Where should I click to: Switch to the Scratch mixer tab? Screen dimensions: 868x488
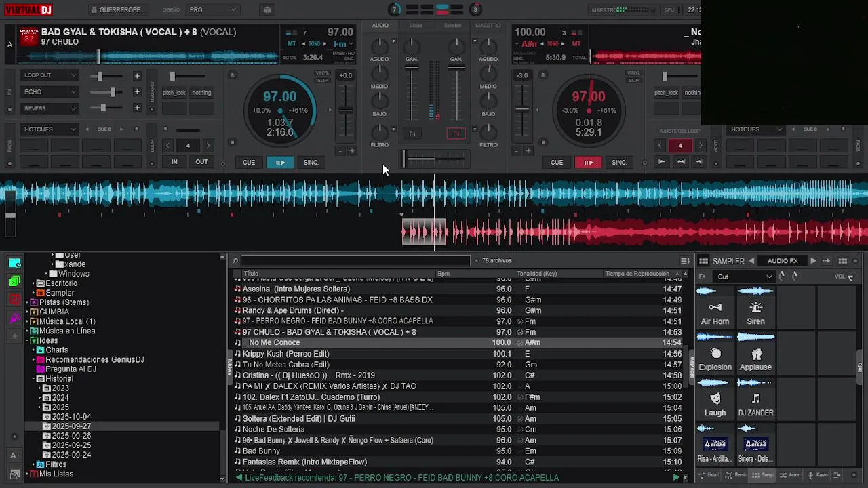452,26
